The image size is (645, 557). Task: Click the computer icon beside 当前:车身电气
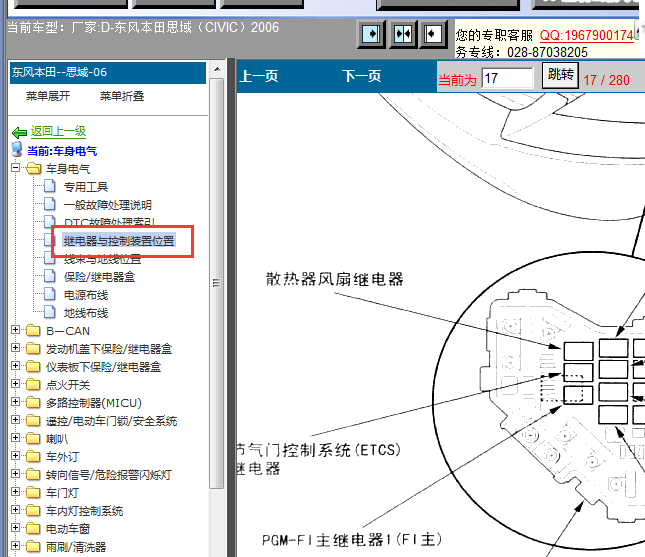(x=17, y=150)
